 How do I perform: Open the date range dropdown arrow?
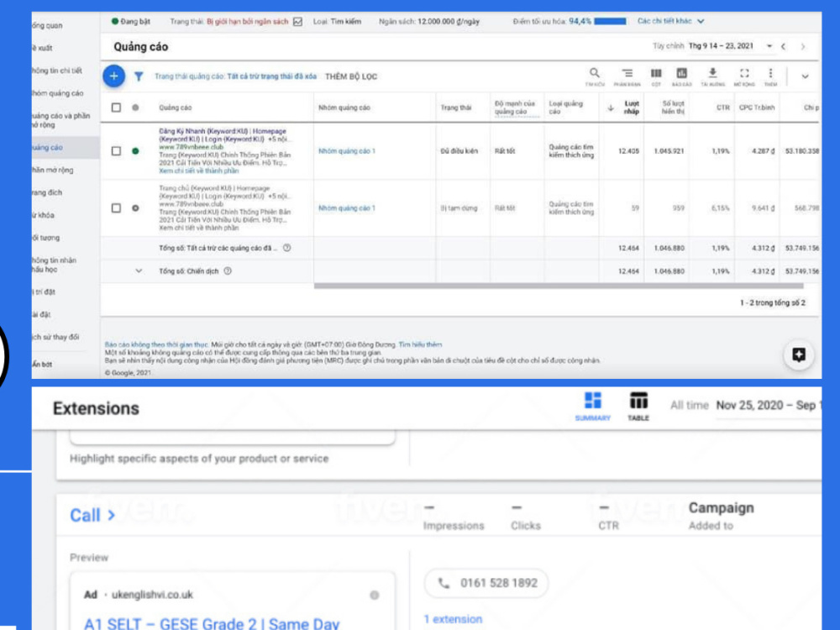click(769, 46)
